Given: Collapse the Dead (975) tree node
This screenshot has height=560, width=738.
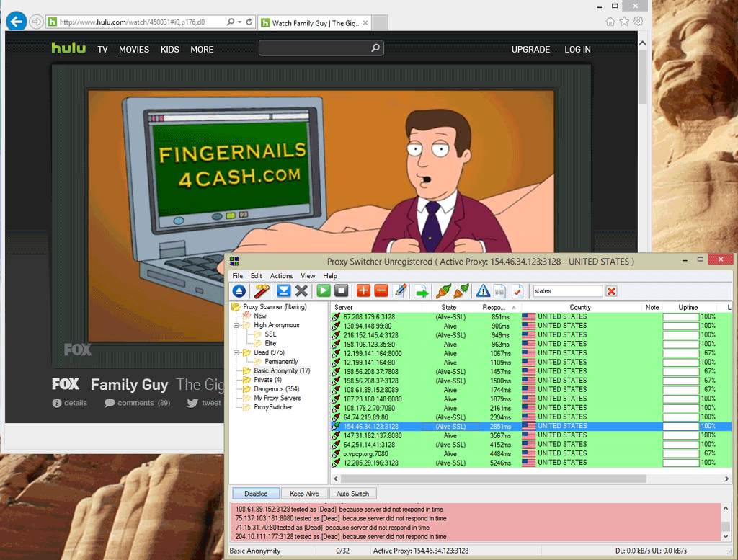Looking at the screenshot, I should pos(236,352).
